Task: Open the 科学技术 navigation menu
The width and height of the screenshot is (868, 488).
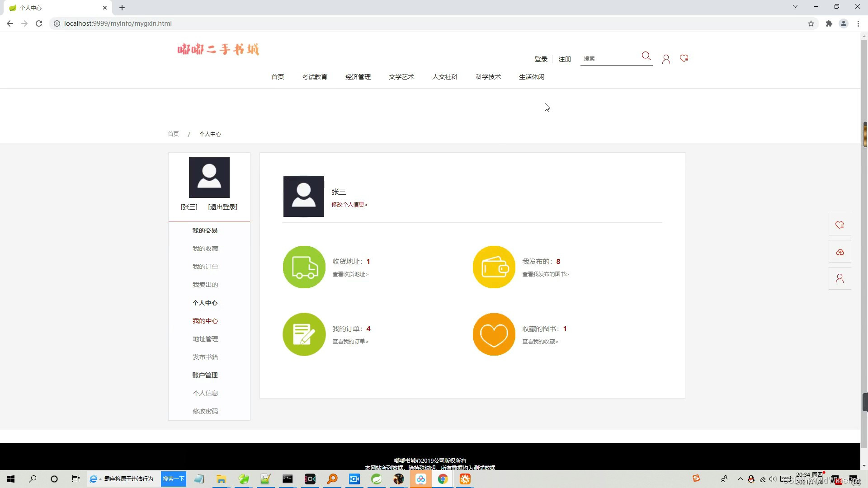Action: pos(488,77)
